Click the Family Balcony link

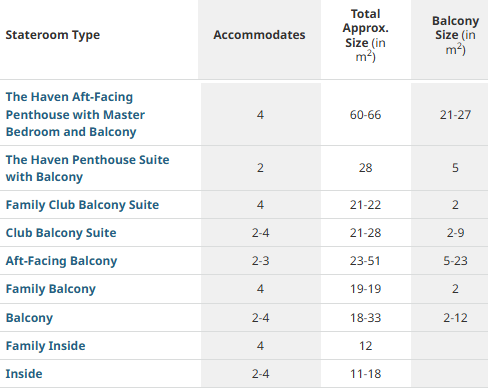click(x=51, y=289)
